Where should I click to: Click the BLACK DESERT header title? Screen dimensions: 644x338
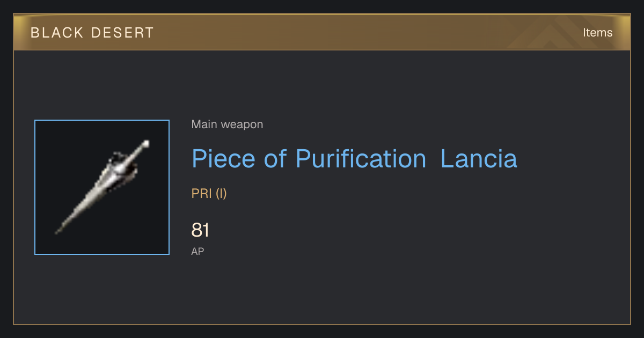point(92,33)
